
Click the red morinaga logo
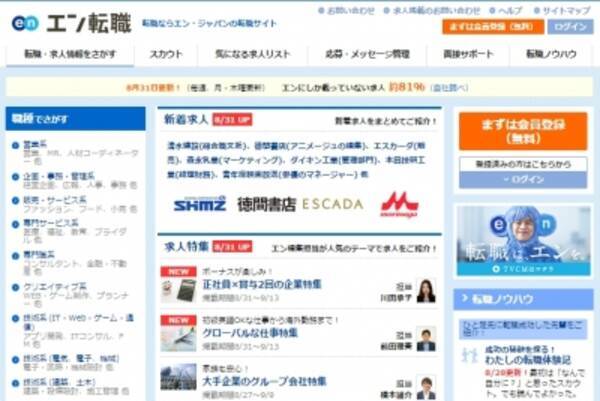click(x=399, y=205)
